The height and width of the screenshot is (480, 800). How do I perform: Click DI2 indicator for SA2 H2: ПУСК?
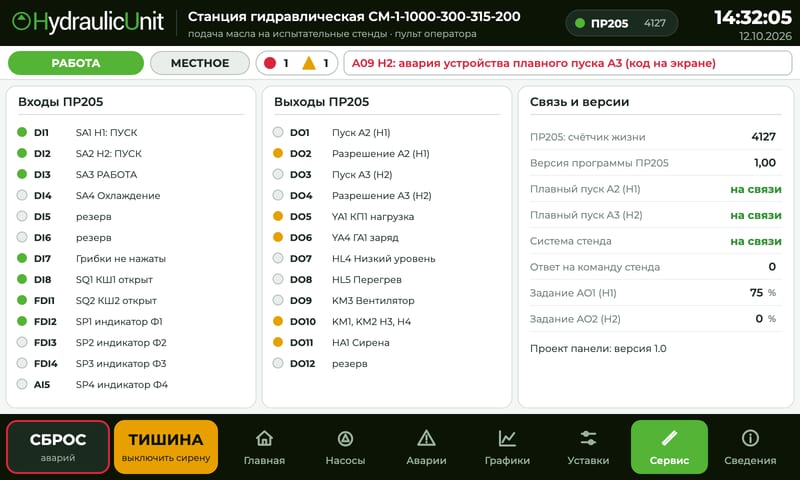[x=22, y=153]
